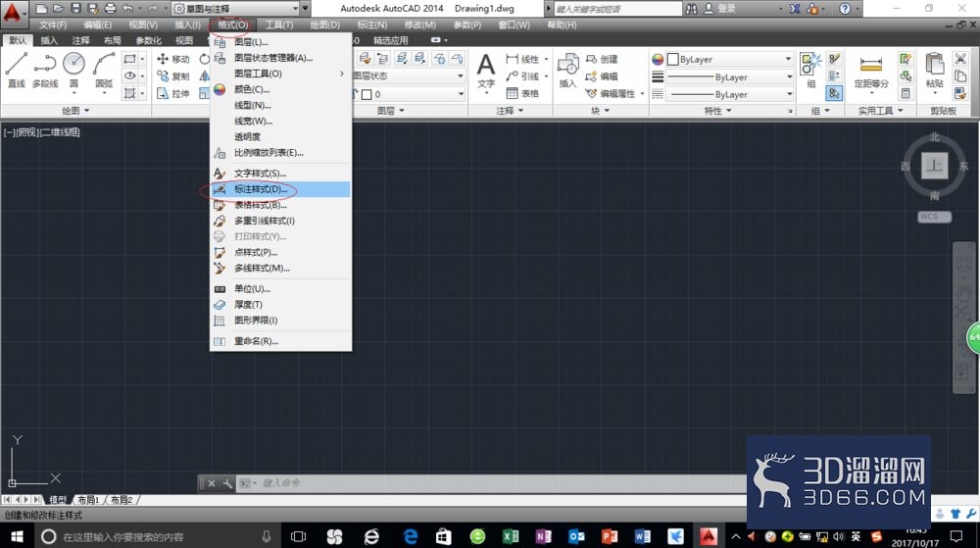This screenshot has height=548, width=980.
Task: Click the Insert block (插入) icon
Action: [x=567, y=70]
